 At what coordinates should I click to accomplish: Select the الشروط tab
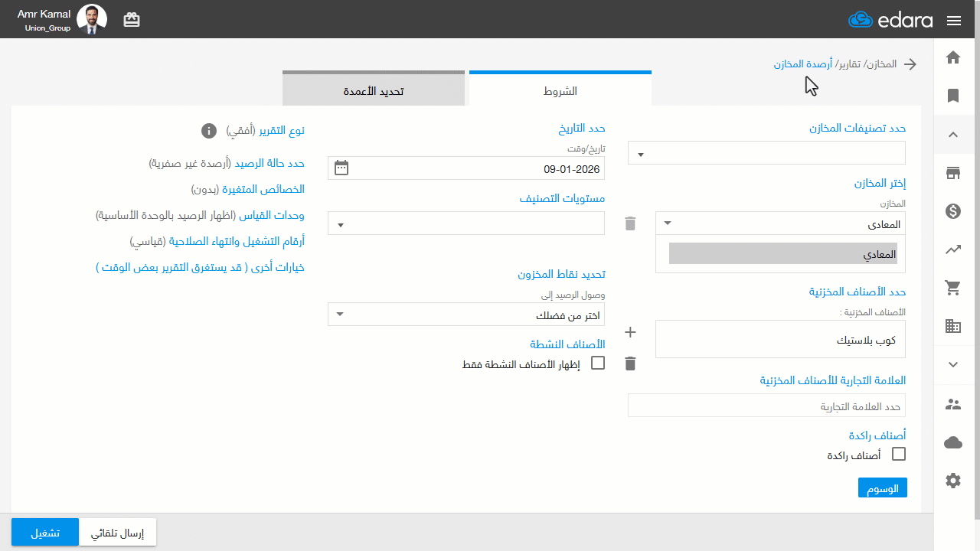560,89
